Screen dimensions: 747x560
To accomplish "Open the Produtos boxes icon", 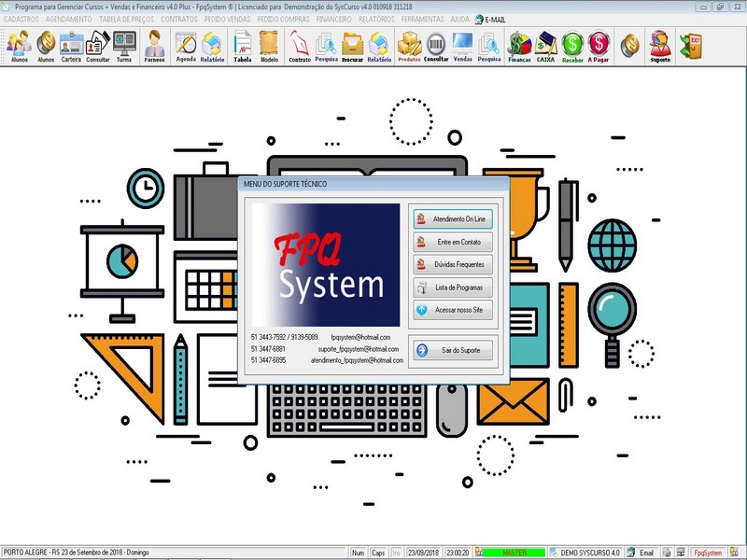I will tap(409, 46).
